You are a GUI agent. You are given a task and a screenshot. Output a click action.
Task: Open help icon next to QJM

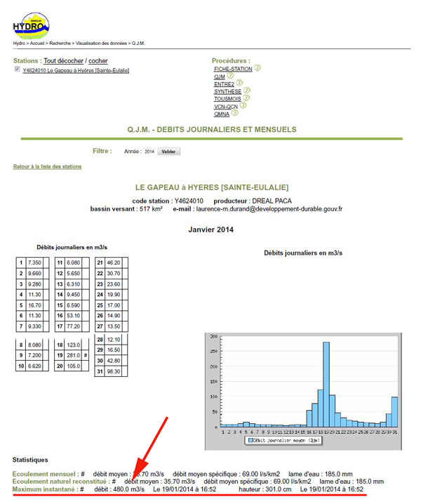230,76
